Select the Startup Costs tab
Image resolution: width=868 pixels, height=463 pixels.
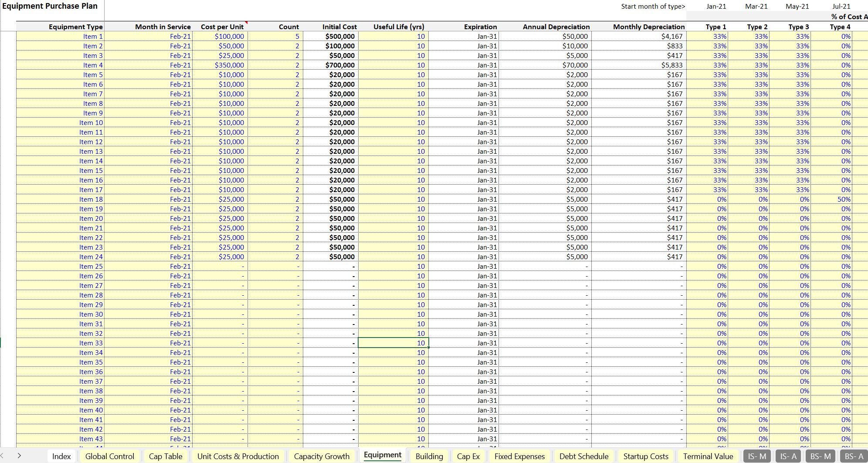[x=646, y=456]
